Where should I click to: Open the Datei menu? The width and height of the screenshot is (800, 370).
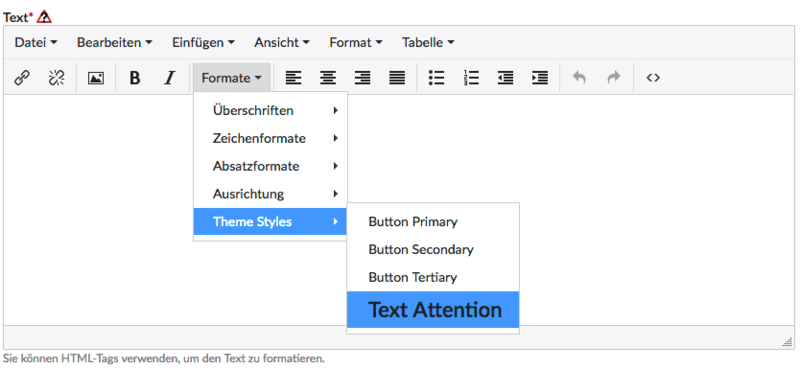(x=36, y=42)
